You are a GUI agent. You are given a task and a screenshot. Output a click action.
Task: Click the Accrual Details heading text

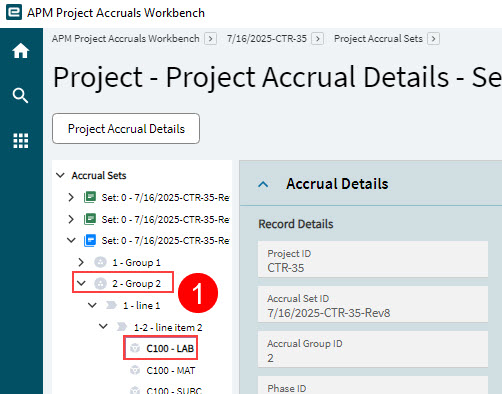pos(337,184)
